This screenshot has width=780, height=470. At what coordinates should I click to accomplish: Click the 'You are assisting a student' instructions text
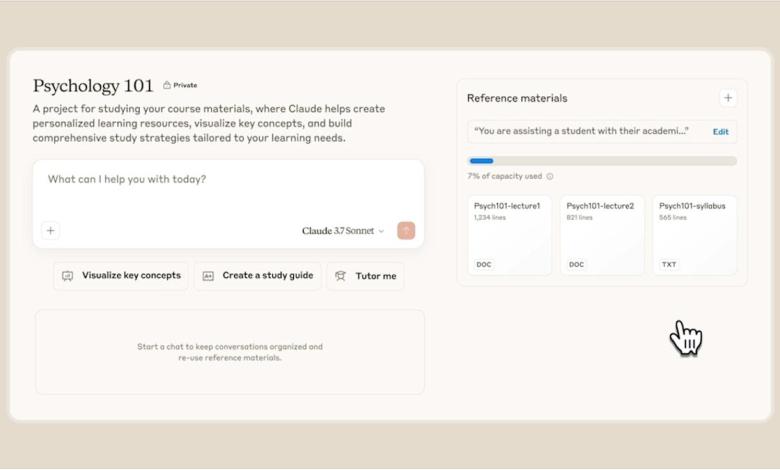[582, 132]
